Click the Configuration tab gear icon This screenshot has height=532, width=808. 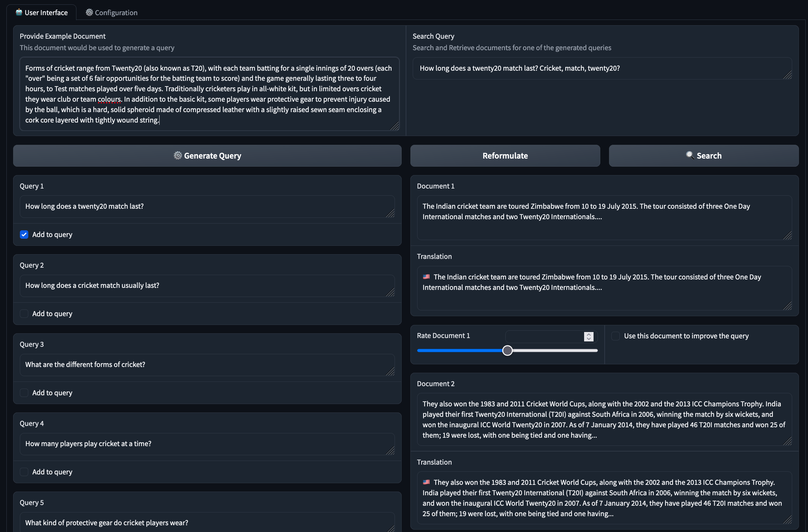[89, 12]
